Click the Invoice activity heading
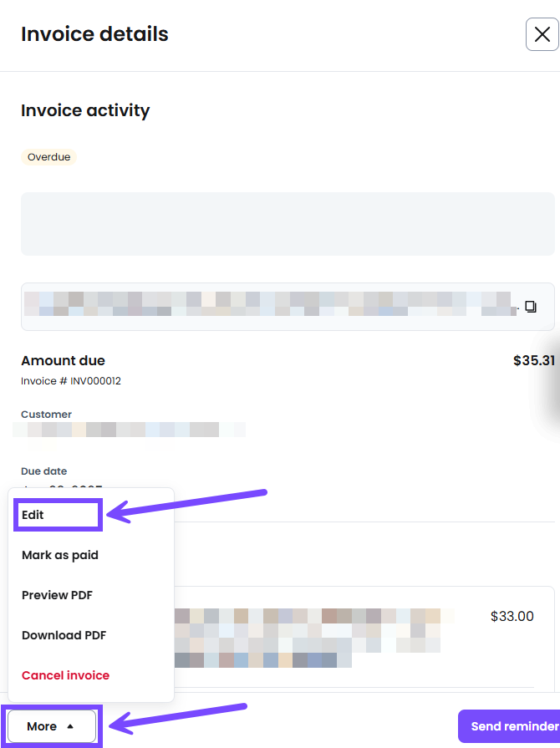This screenshot has width=560, height=748. pyautogui.click(x=85, y=110)
